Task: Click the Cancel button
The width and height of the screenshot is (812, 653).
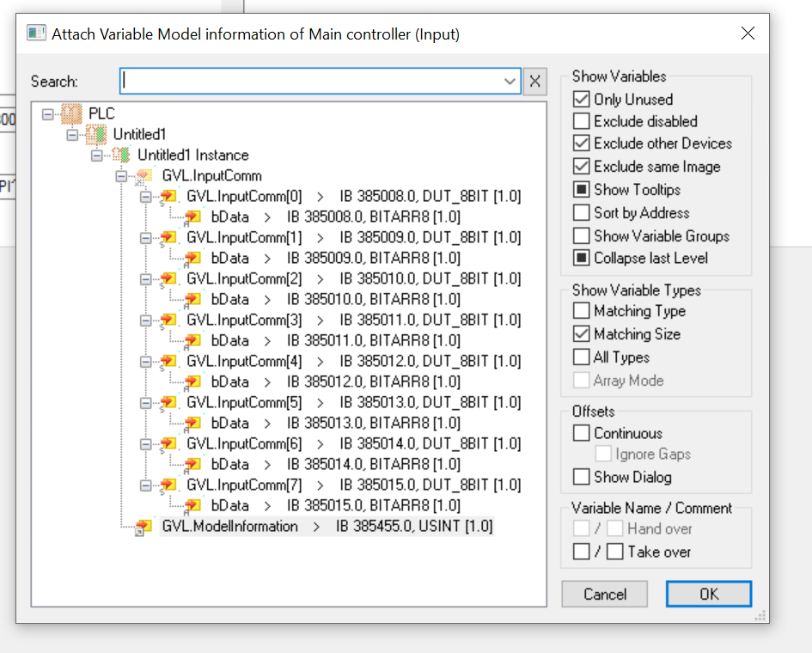Action: (x=604, y=594)
